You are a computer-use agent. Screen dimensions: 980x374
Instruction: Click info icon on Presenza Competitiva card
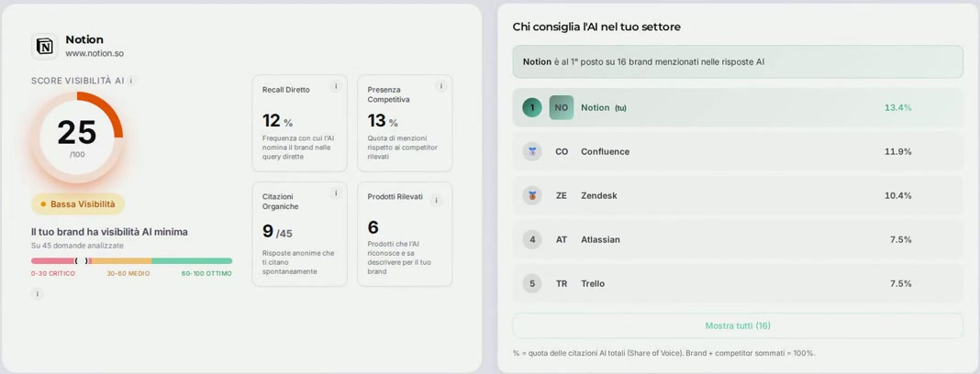tap(441, 86)
